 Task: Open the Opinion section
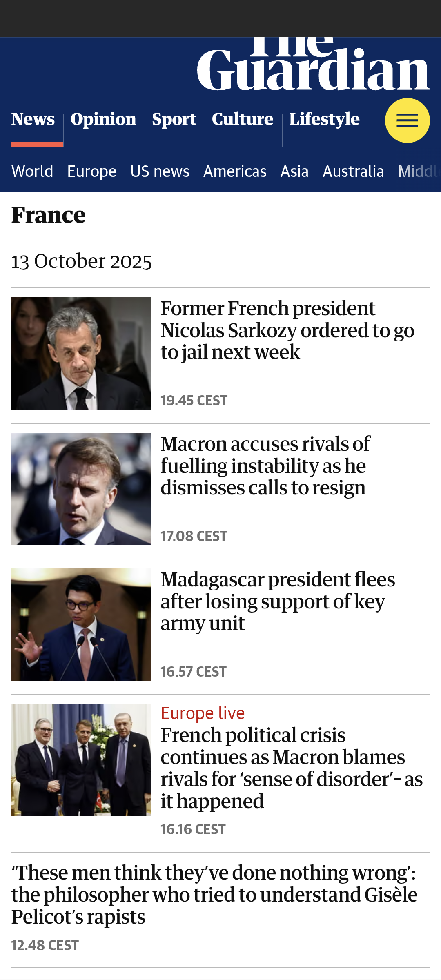pyautogui.click(x=103, y=119)
